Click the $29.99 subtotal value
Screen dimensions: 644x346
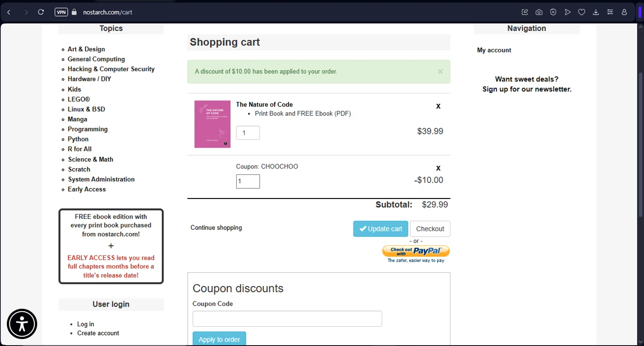pos(435,205)
